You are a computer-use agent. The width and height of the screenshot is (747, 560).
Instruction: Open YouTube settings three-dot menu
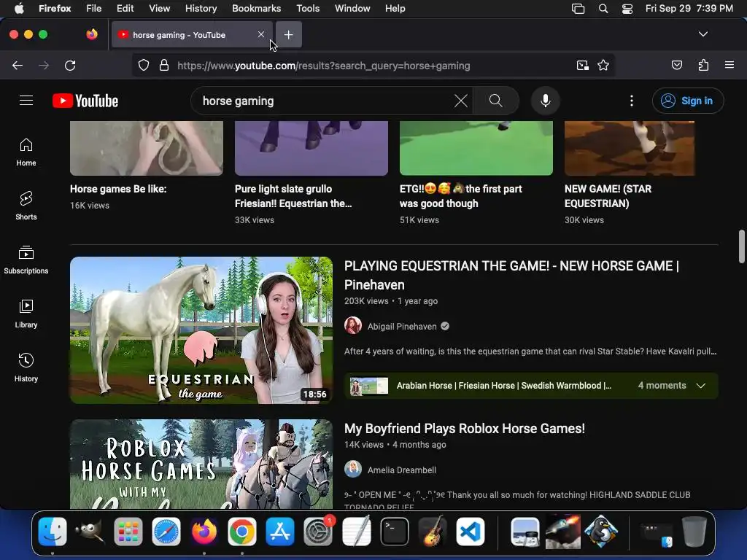pyautogui.click(x=632, y=101)
